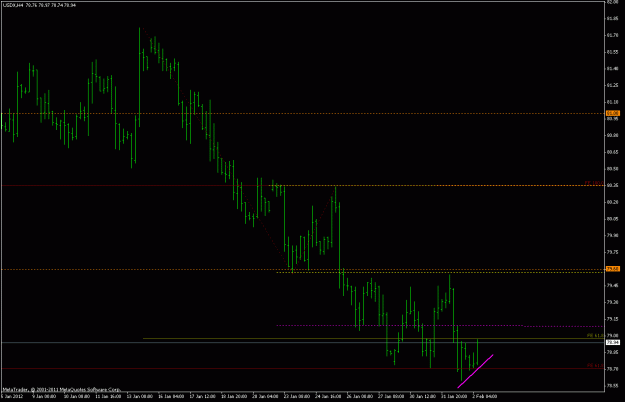Click the white 78.94 current price tag
Viewport: 625px width, 402px height.
point(613,342)
